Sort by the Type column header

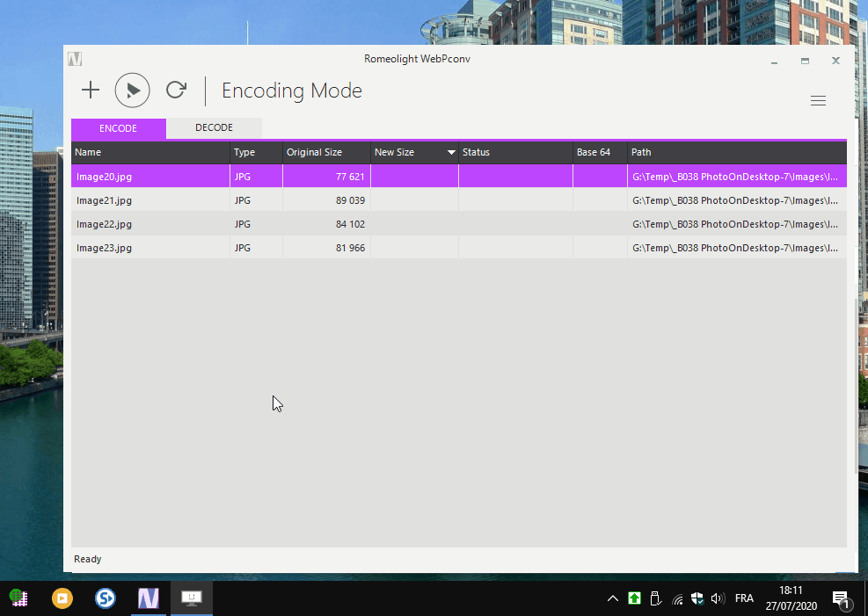coord(256,152)
